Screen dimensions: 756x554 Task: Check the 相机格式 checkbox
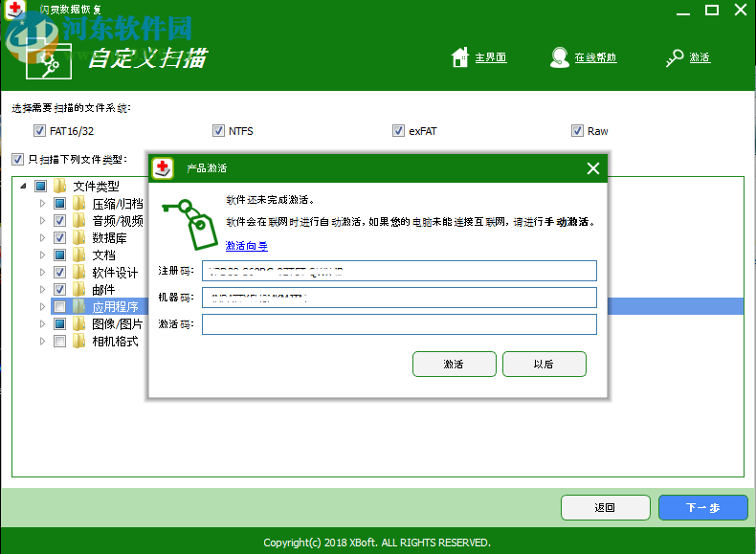59,341
